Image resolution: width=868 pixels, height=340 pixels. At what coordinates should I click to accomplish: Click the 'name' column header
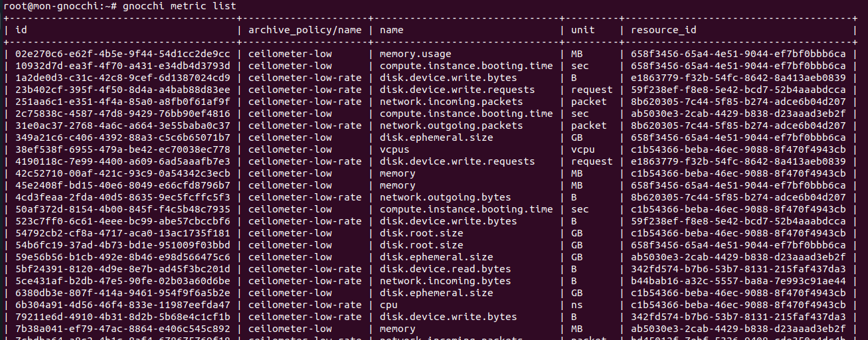tap(391, 30)
